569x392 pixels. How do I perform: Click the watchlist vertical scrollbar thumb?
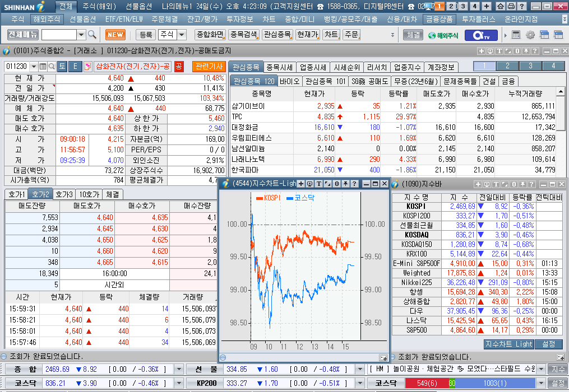click(561, 113)
